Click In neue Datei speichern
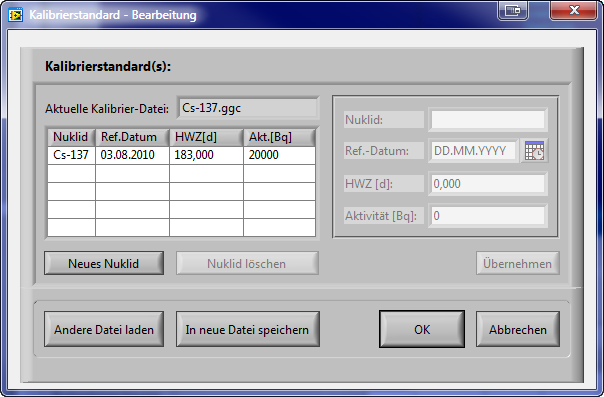Screen dimensions: 604x397 pyautogui.click(x=248, y=330)
